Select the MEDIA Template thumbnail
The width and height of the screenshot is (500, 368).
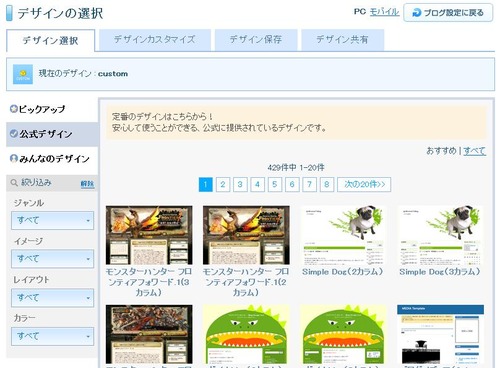coord(440,334)
